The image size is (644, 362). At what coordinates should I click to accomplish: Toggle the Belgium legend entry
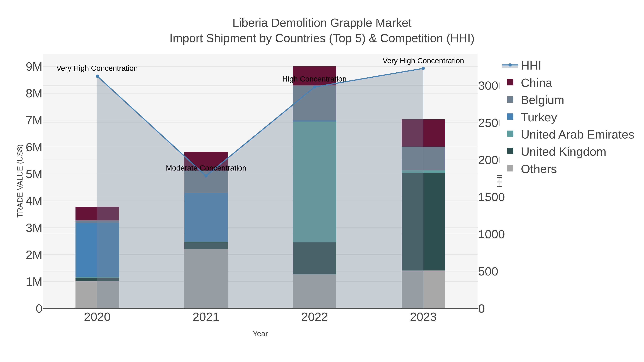pyautogui.click(x=535, y=100)
